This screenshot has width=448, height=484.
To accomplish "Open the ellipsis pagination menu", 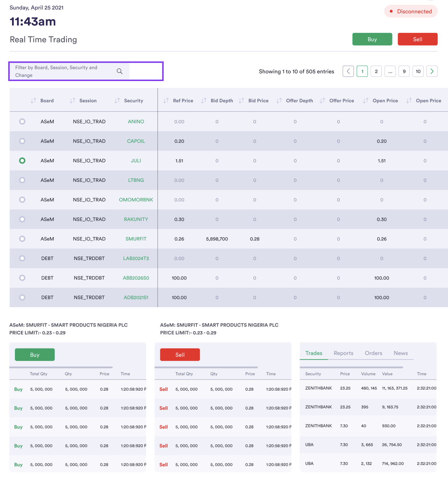I will (x=390, y=71).
